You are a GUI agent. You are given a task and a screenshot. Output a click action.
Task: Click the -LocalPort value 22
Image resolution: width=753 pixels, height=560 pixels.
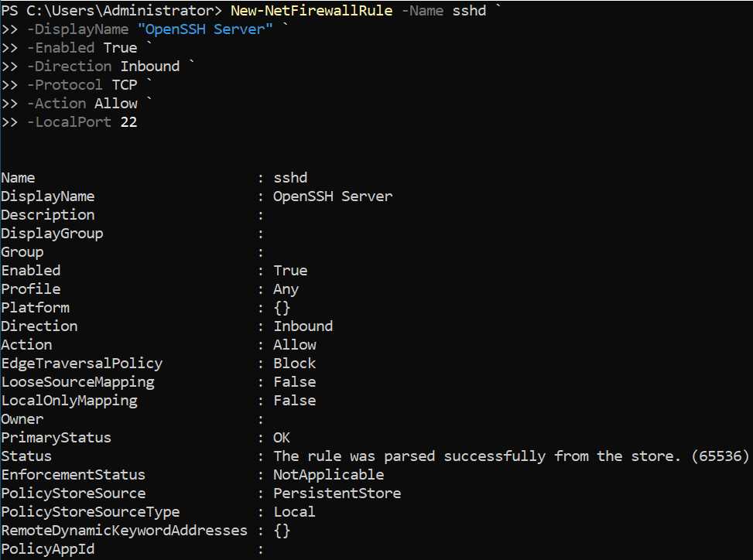pyautogui.click(x=128, y=122)
